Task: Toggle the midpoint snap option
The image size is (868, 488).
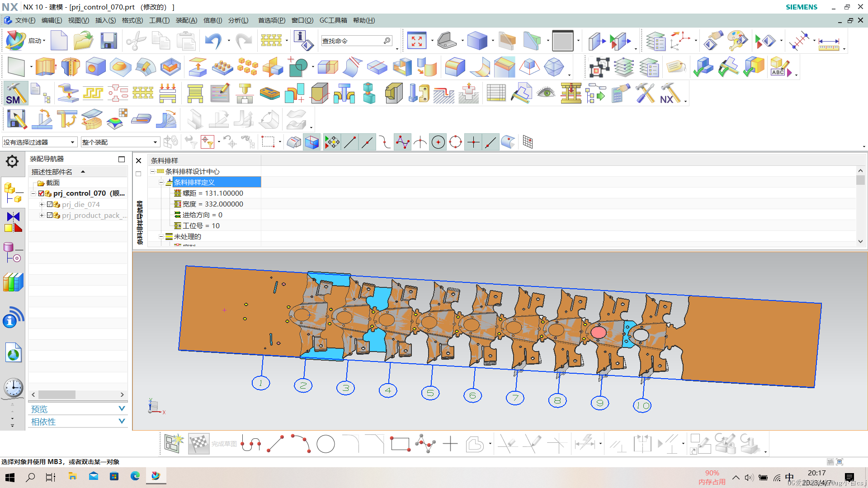Action: click(368, 142)
